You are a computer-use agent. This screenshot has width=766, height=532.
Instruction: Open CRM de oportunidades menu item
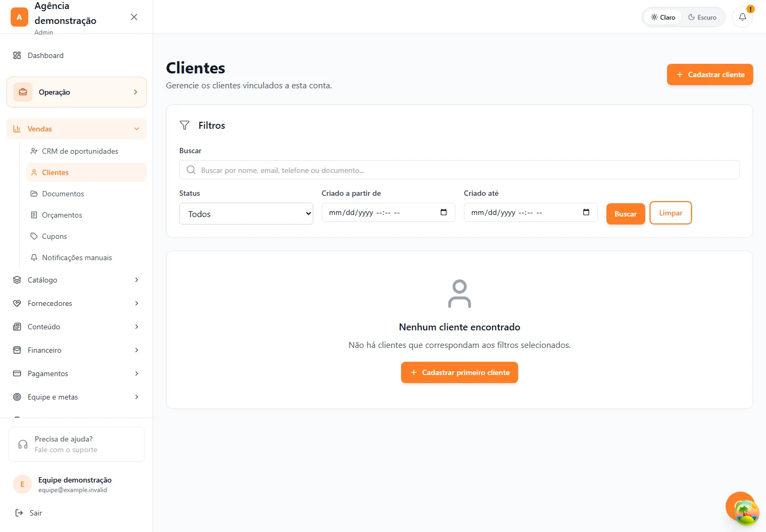tap(86, 151)
